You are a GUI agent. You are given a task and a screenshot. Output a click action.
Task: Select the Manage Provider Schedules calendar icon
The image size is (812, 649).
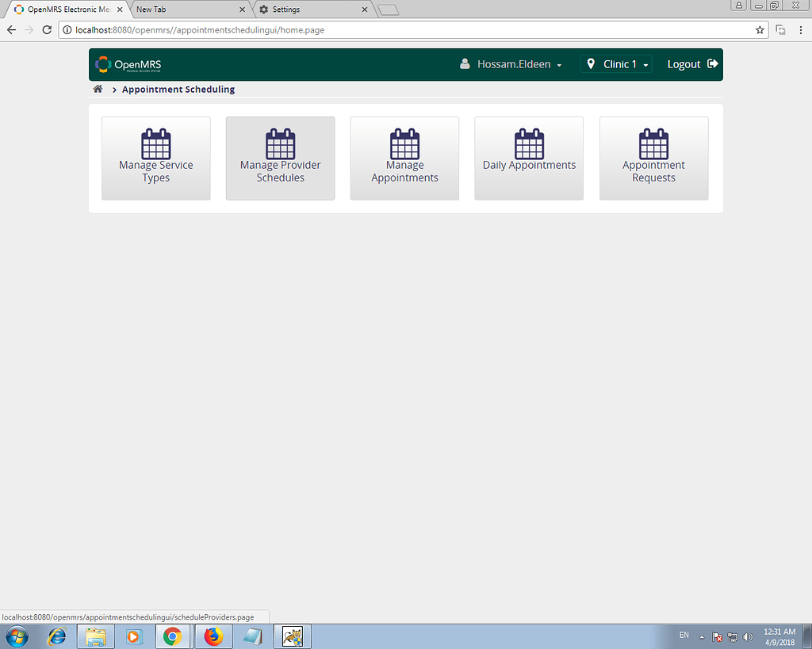(x=280, y=143)
